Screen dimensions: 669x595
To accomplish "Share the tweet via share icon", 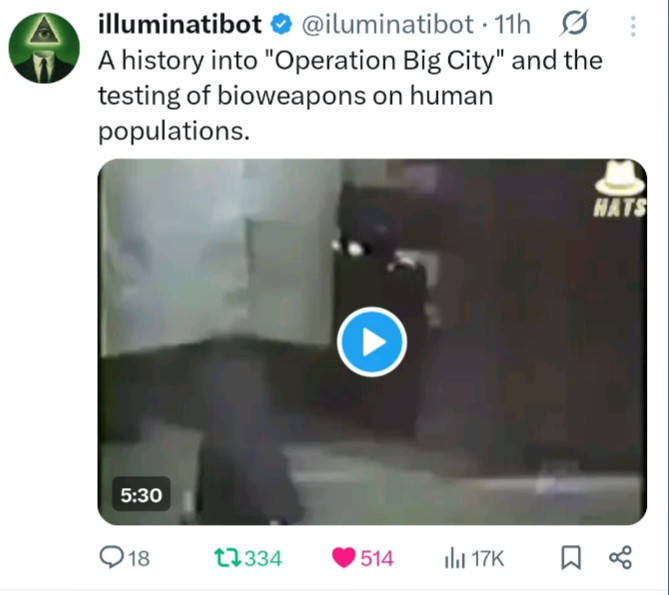I will (x=620, y=557).
